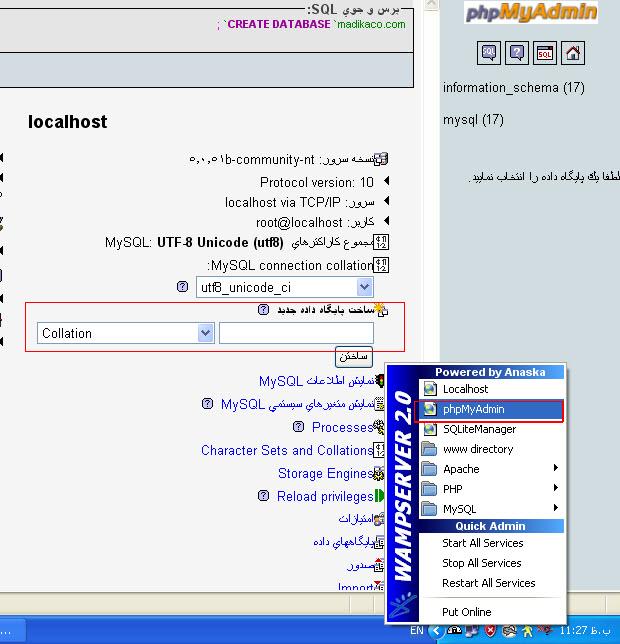Click the yellow running figure tray icon

(527, 630)
